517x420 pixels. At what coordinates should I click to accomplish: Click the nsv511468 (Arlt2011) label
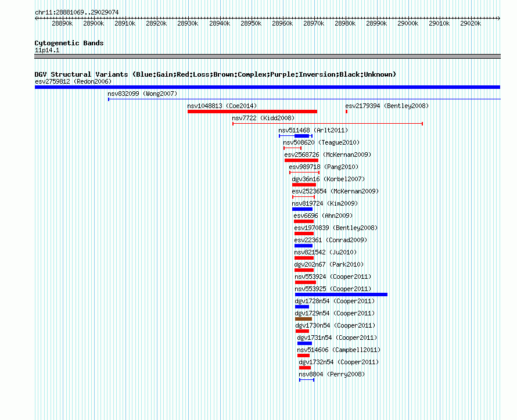pyautogui.click(x=313, y=130)
